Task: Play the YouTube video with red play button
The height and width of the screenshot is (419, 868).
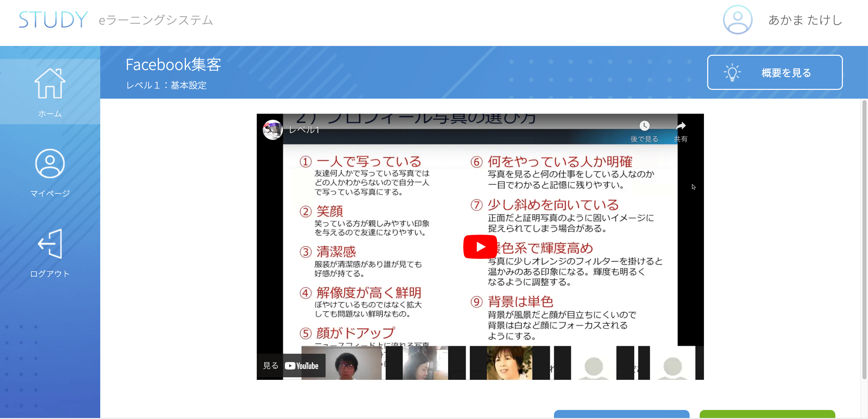Action: point(480,247)
